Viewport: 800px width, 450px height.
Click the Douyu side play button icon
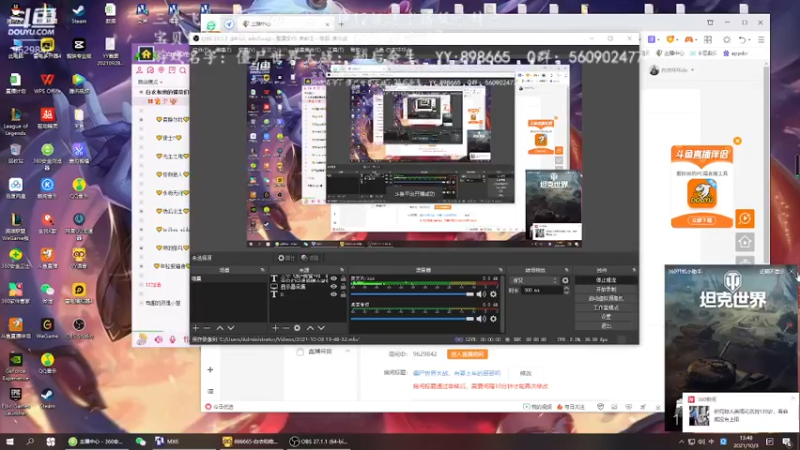tap(745, 219)
